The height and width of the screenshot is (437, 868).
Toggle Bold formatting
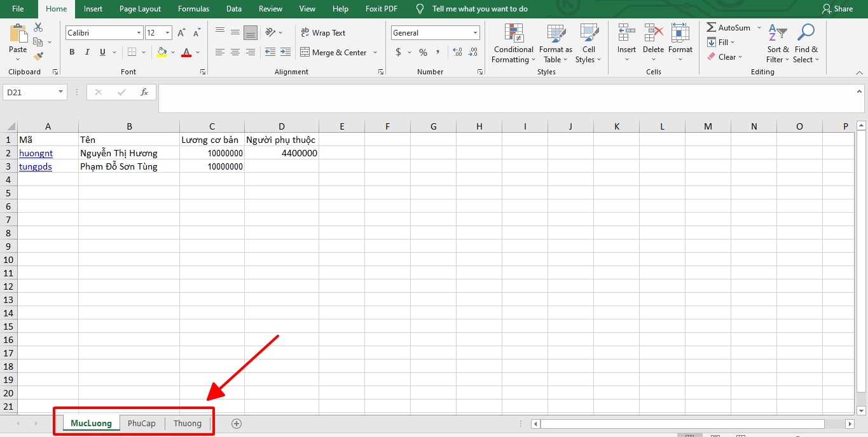[x=72, y=53]
